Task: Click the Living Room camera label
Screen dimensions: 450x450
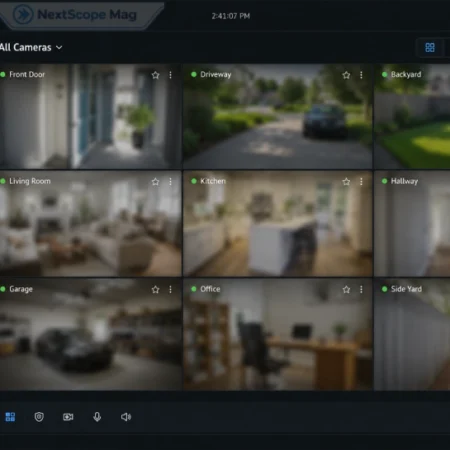Action: click(x=30, y=181)
